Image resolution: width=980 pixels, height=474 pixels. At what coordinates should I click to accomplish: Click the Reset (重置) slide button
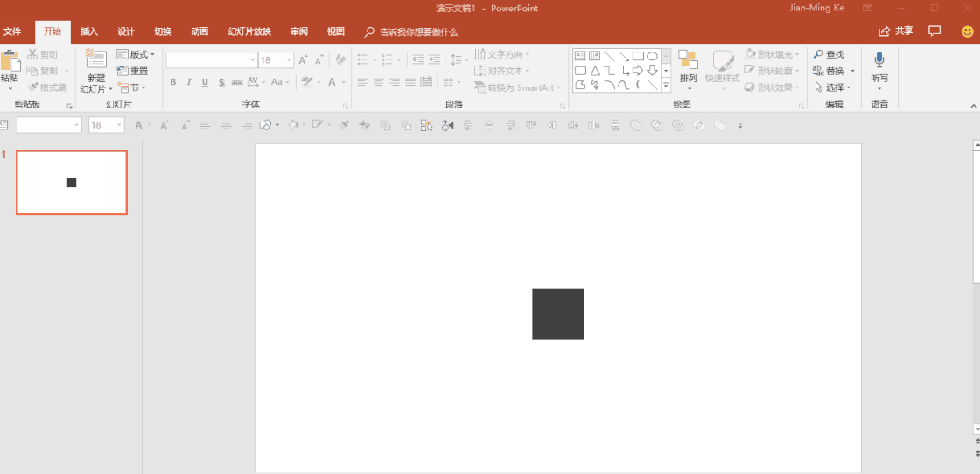tap(133, 71)
